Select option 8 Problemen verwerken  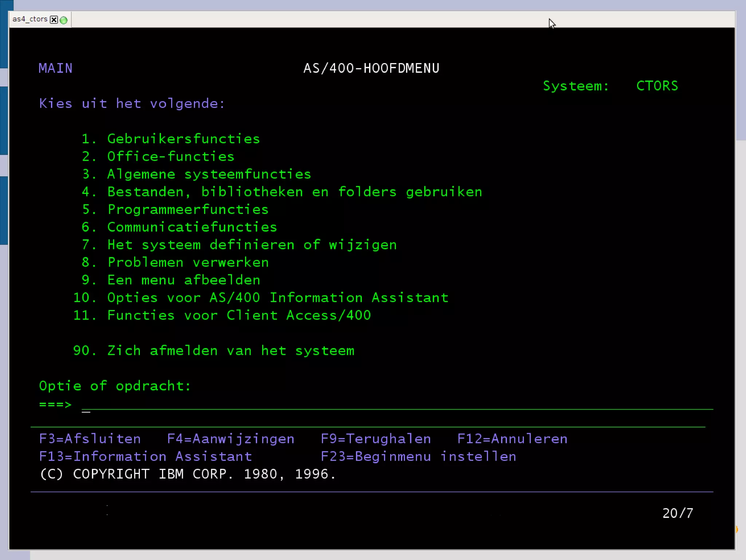[x=188, y=262]
